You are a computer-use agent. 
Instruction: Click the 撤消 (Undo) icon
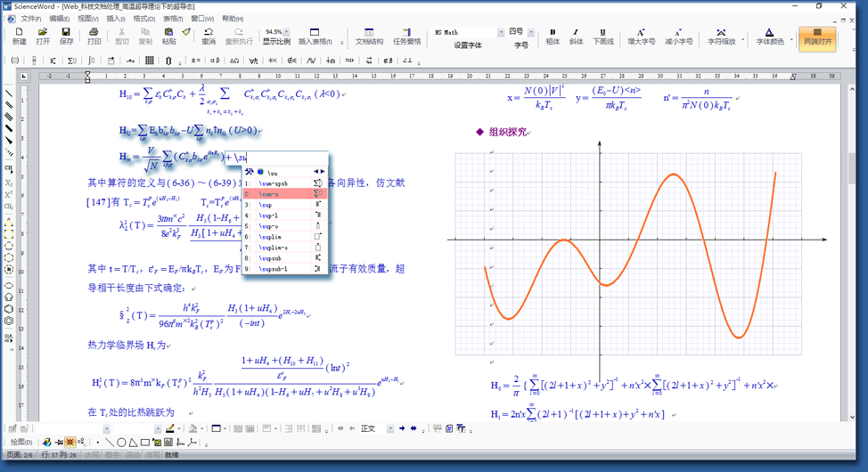[208, 36]
